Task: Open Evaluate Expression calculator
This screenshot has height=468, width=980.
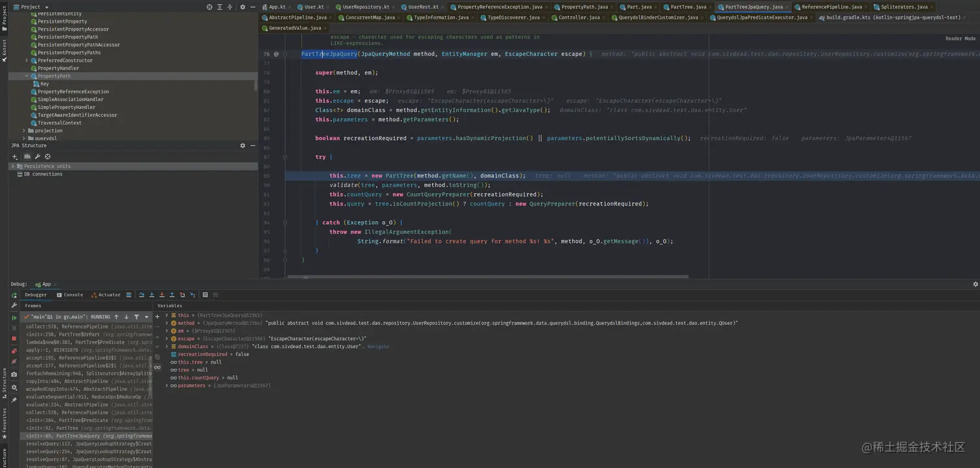Action: point(205,295)
